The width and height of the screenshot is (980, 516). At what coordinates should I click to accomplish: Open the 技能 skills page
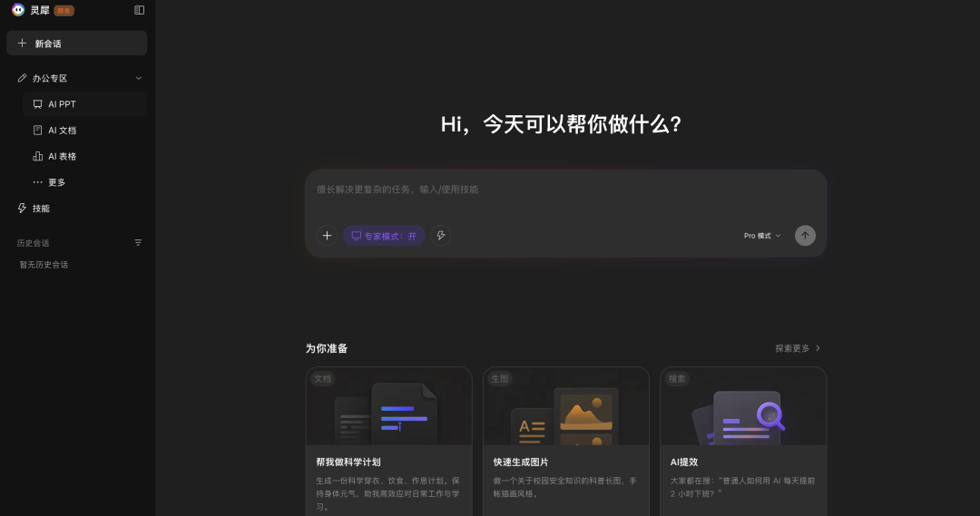77,208
